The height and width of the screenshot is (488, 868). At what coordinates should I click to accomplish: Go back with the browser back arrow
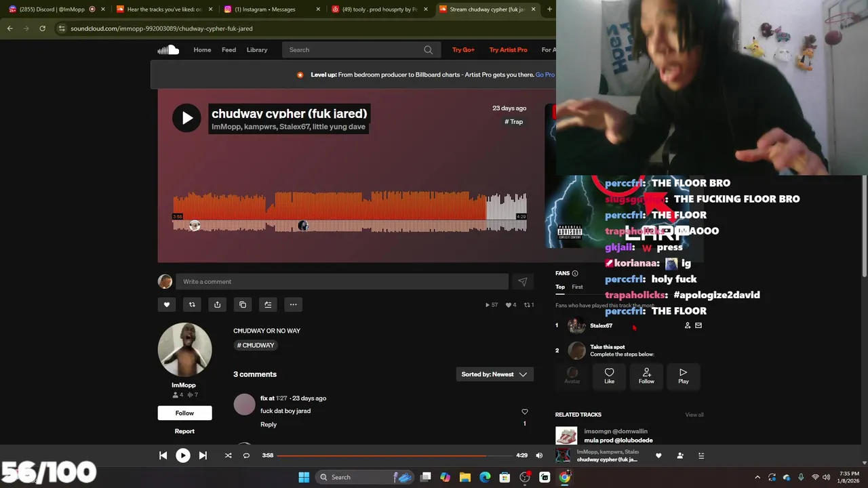click(x=9, y=28)
